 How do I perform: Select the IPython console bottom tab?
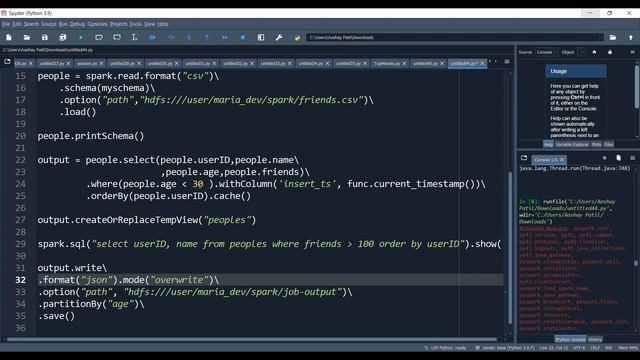point(570,339)
